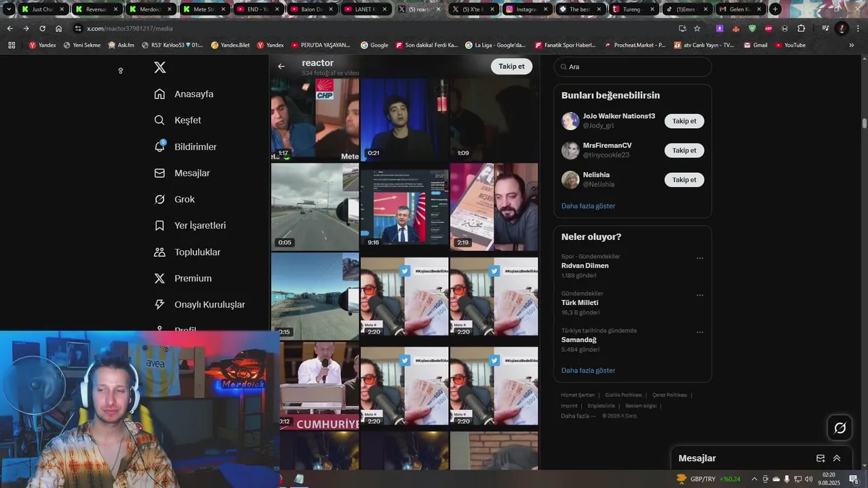Open the Chrome extensions puzzle icon
The width and height of the screenshot is (868, 488).
(802, 28)
